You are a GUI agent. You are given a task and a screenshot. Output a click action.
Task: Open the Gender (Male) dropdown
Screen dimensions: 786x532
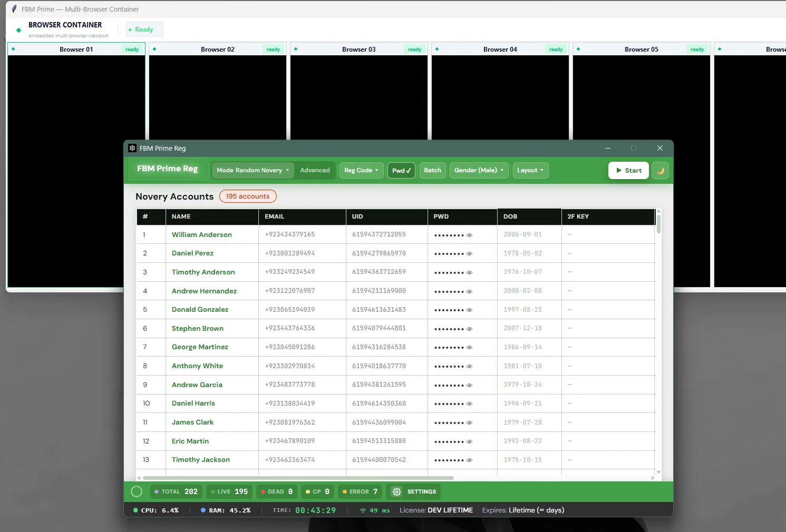(479, 170)
